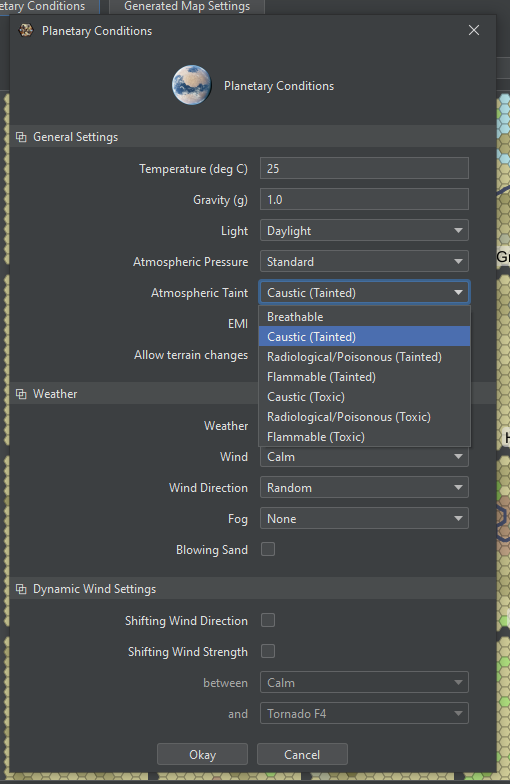Switch to Generated Map Settings tab

[x=187, y=6]
